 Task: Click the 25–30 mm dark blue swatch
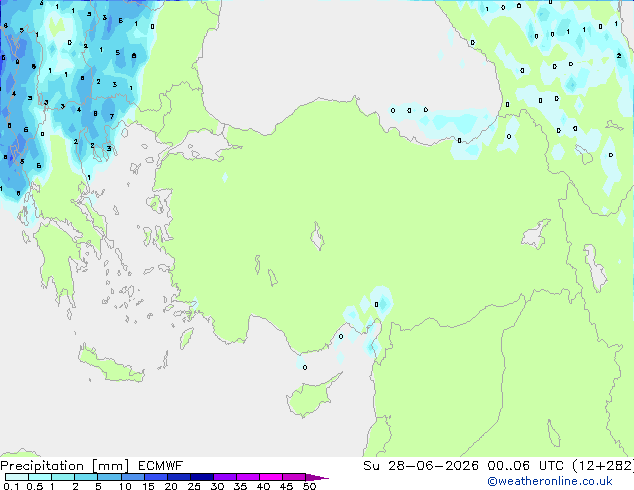201,477
